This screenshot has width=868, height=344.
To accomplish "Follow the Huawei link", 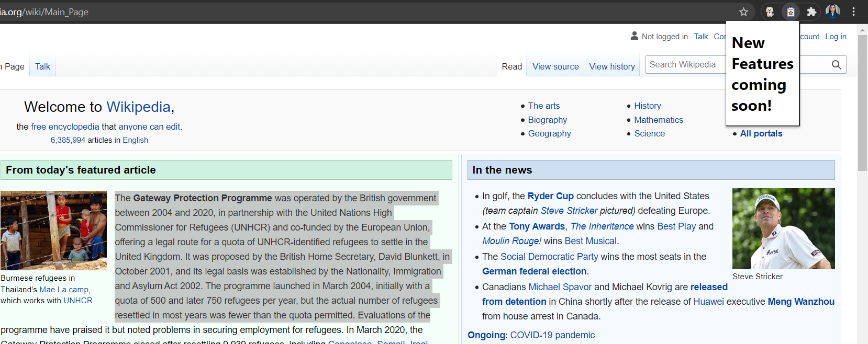I will tap(708, 302).
